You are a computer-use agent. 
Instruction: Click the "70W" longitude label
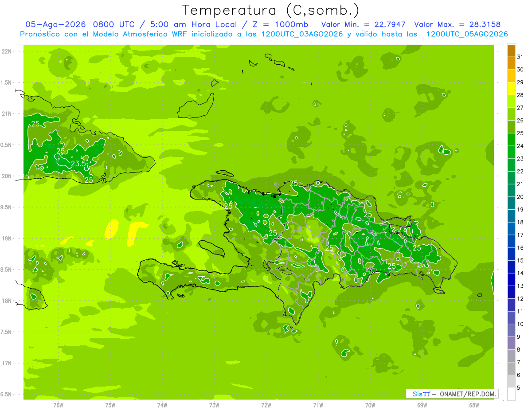[x=370, y=406]
